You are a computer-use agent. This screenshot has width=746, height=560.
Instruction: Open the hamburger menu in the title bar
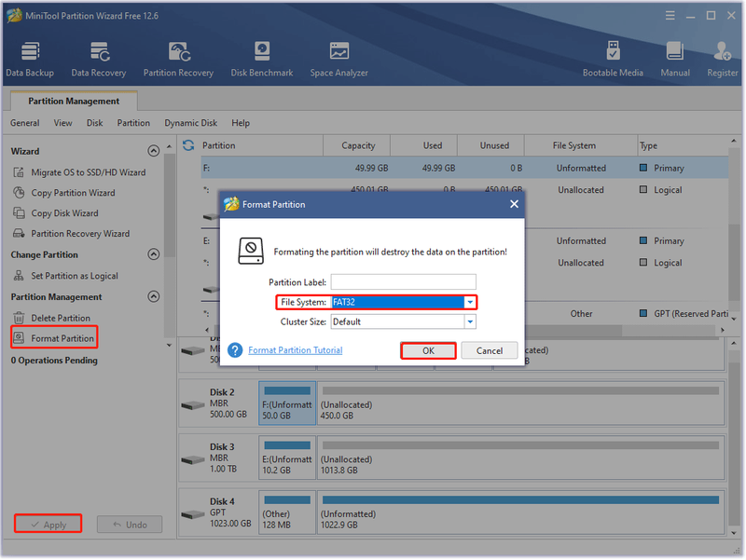pyautogui.click(x=670, y=16)
